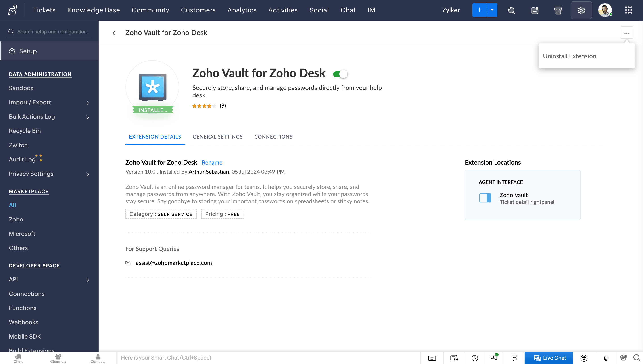Open the Zylker department selector

451,10
